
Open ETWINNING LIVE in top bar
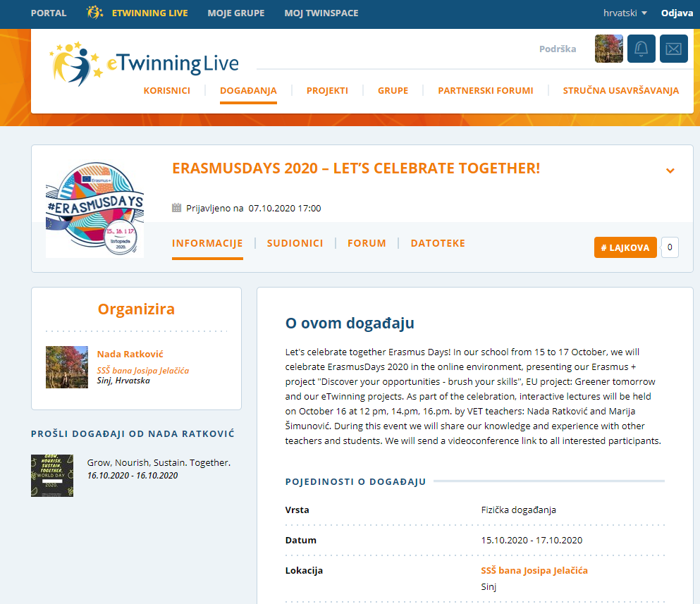[149, 13]
